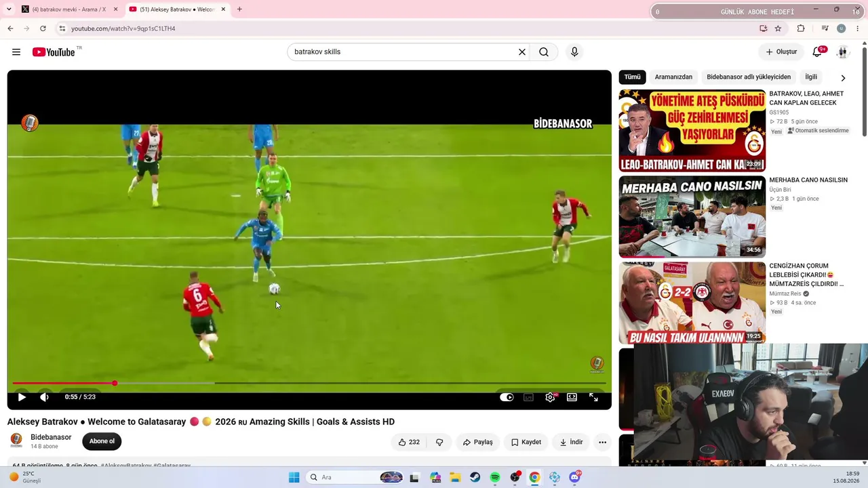Open the Chrome three-dot menu

858,28
